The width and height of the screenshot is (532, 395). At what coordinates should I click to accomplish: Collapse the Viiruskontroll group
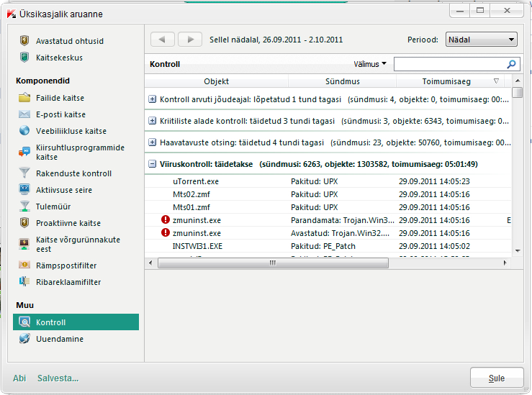pos(152,164)
